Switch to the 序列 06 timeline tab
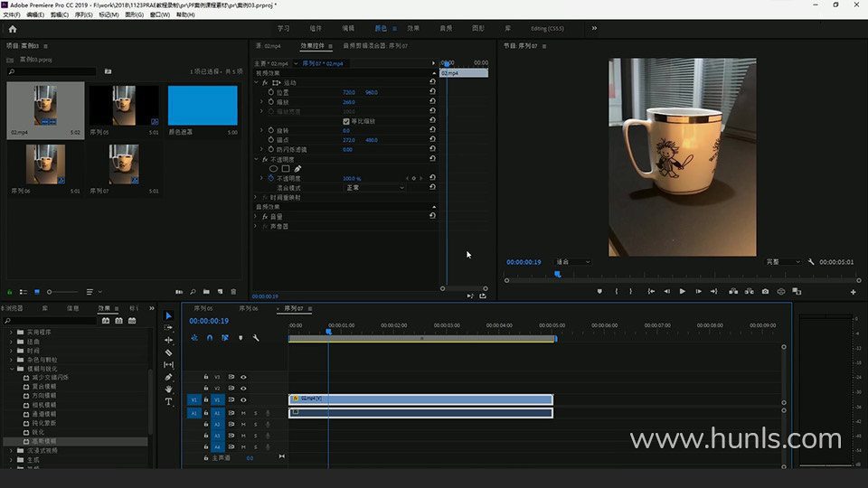 (x=249, y=308)
